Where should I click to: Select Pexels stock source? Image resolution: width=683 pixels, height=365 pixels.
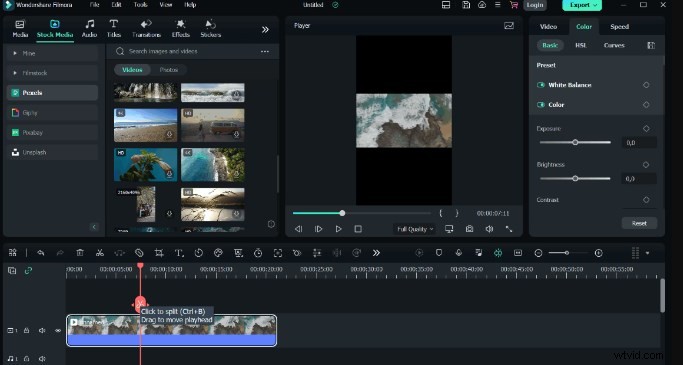(53, 93)
